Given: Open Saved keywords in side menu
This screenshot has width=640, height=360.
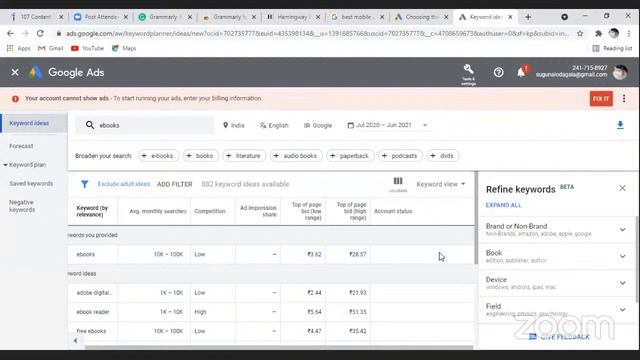Looking at the screenshot, I should [x=31, y=184].
